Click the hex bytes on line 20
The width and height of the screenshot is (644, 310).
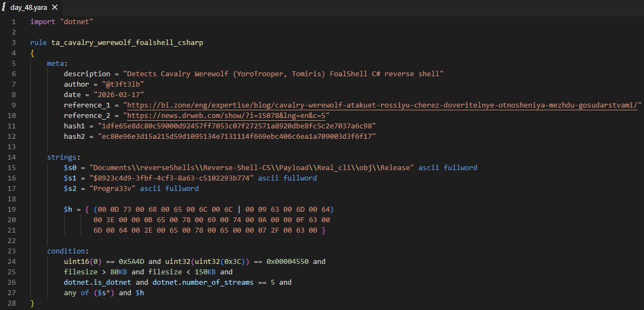pyautogui.click(x=212, y=220)
